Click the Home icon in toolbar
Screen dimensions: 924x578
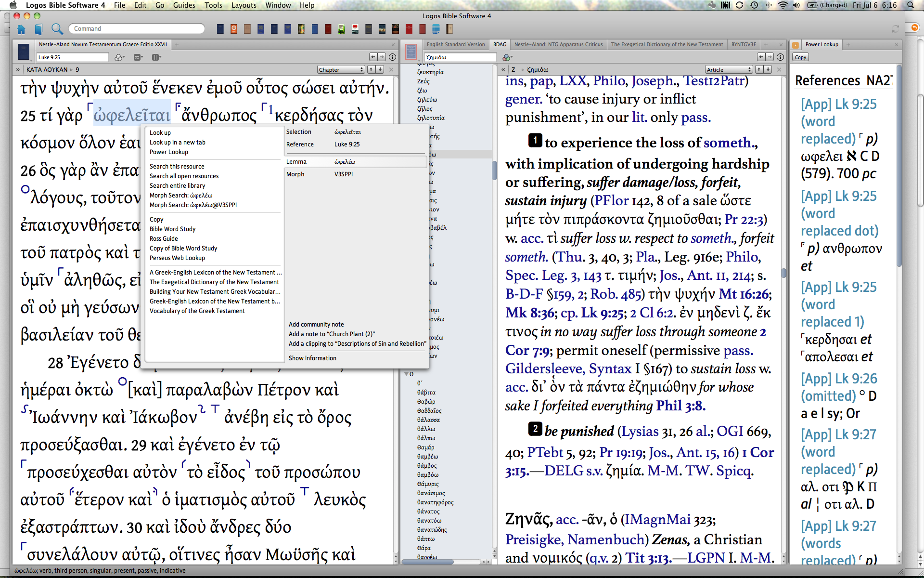point(21,29)
